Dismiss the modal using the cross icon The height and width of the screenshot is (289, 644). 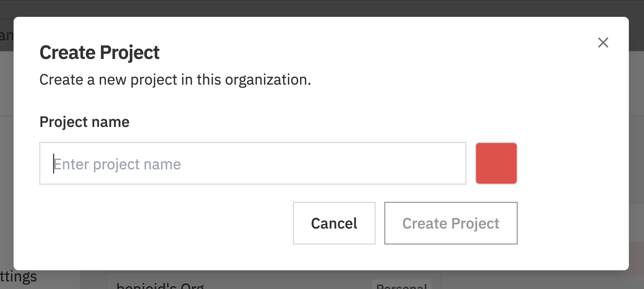click(x=603, y=42)
